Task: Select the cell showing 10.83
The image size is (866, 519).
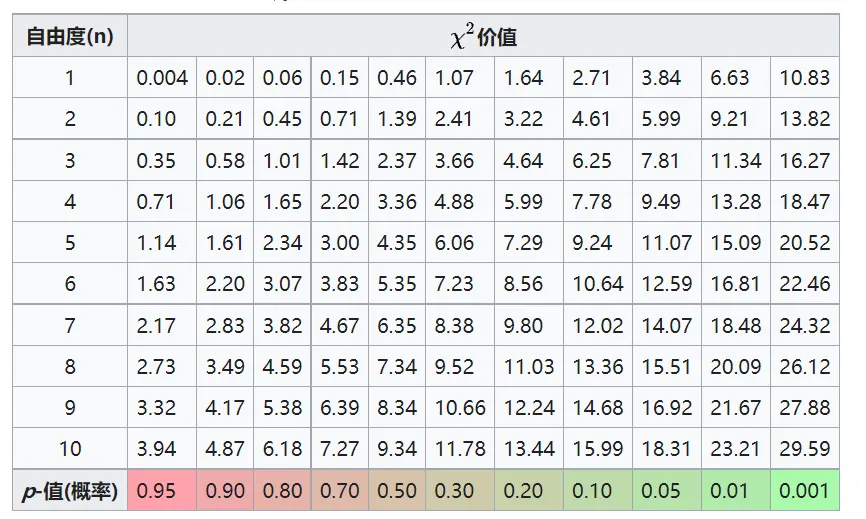Action: tap(805, 78)
